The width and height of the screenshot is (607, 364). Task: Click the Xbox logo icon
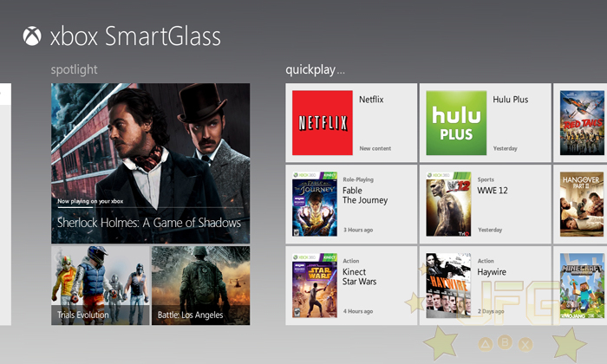[x=32, y=36]
